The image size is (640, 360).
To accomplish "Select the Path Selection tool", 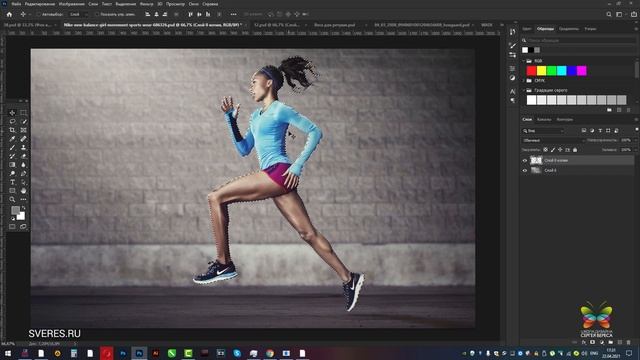I will [x=23, y=182].
